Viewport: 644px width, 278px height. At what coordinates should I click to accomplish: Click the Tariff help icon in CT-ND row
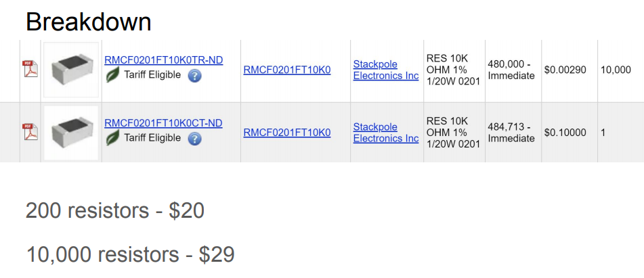pos(194,139)
